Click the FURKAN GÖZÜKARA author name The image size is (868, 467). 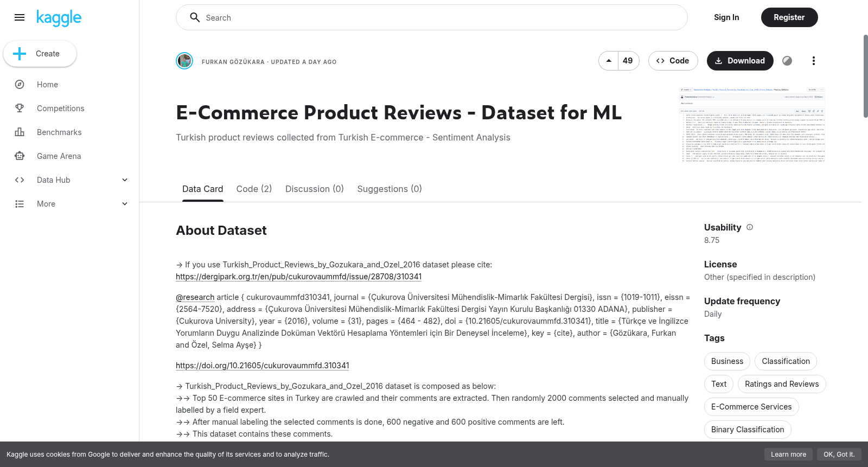click(233, 62)
